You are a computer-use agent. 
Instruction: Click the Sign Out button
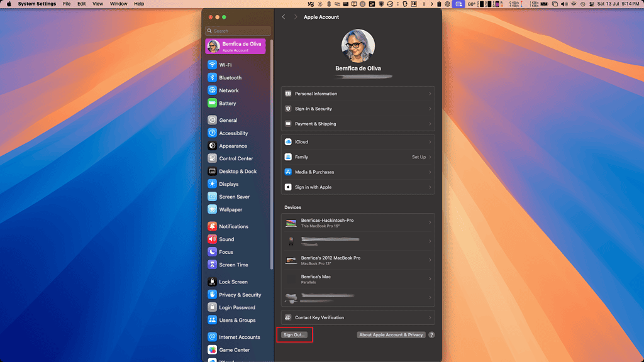[x=294, y=335]
